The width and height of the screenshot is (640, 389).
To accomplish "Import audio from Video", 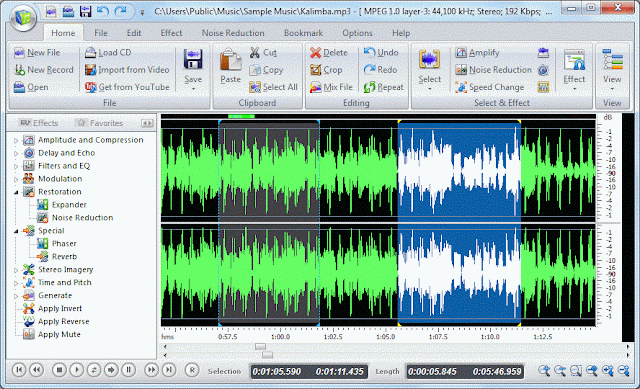I will point(127,70).
